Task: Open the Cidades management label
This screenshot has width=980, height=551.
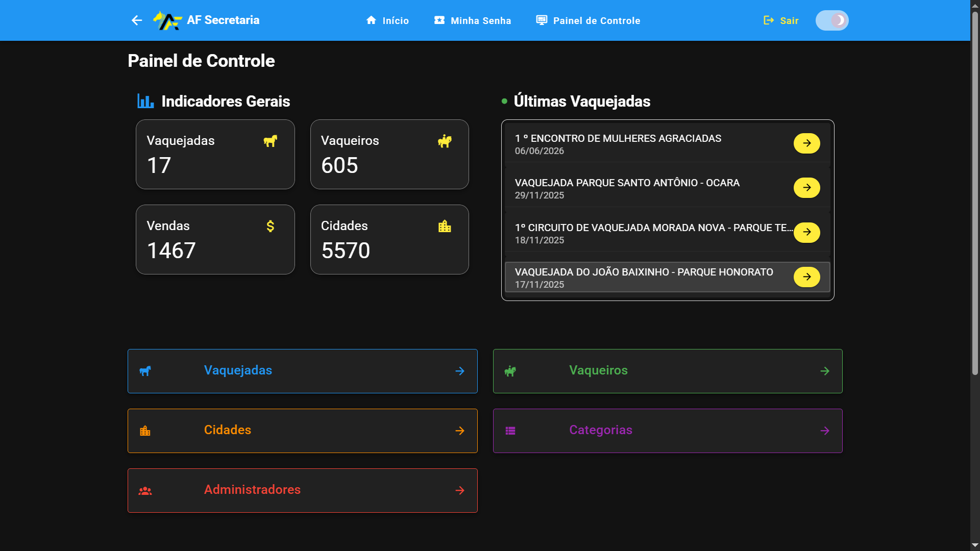Action: (x=228, y=430)
